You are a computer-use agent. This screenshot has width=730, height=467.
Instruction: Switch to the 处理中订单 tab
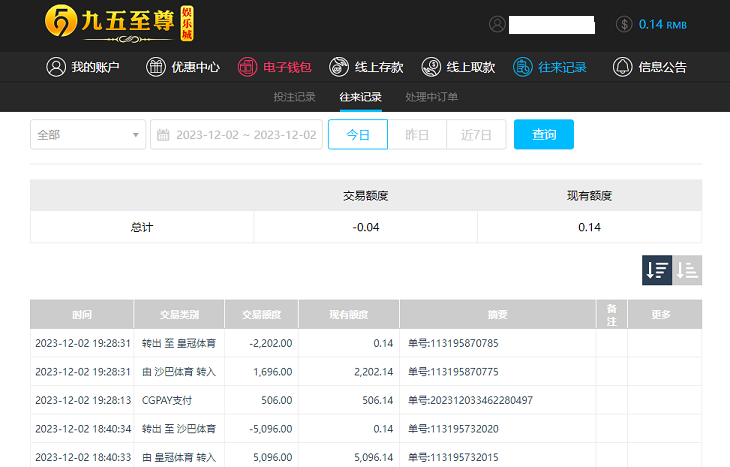(432, 97)
